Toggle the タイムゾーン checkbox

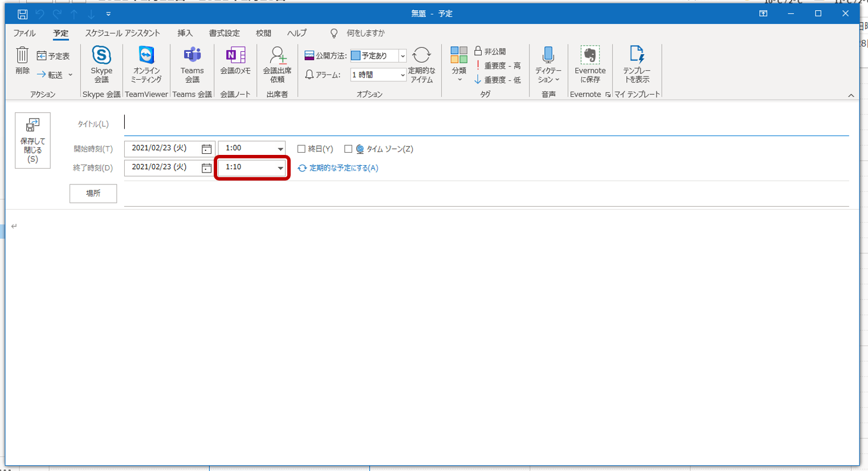348,149
